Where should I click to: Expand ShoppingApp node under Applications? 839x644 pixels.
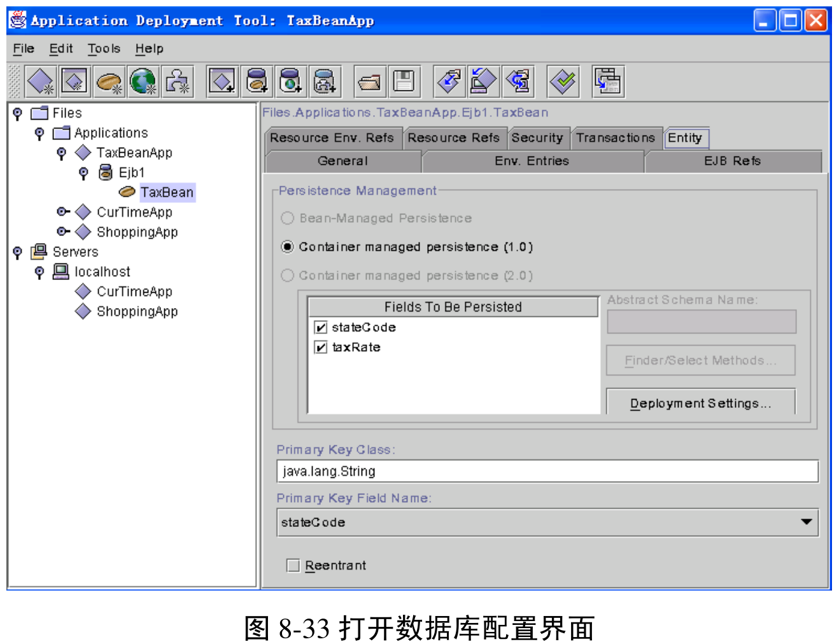pyautogui.click(x=63, y=231)
